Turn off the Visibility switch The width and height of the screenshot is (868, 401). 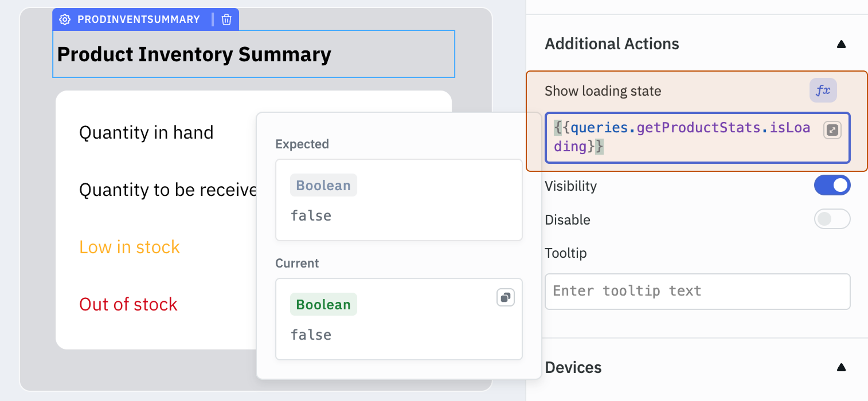[x=832, y=186]
